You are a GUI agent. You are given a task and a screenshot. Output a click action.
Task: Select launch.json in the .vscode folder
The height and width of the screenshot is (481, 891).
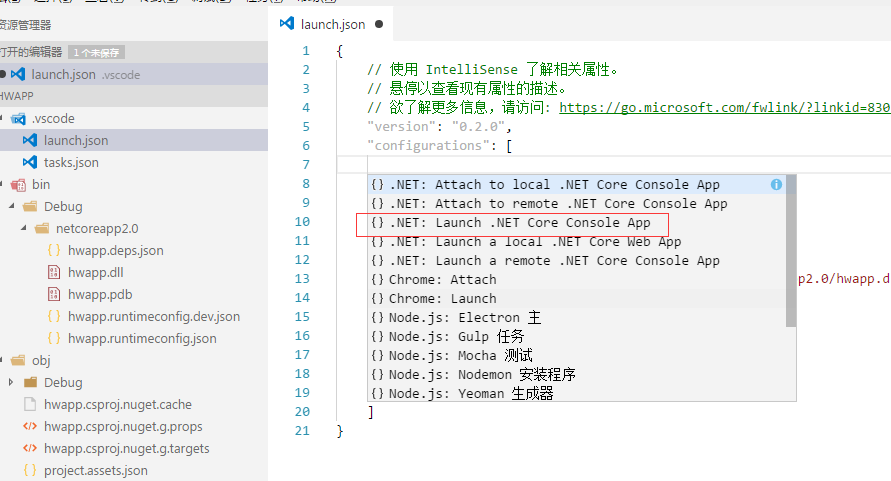pyautogui.click(x=134, y=140)
